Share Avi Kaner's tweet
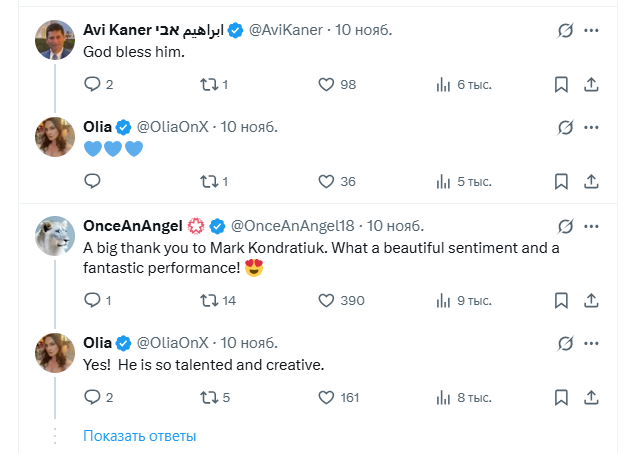The height and width of the screenshot is (453, 633). click(x=591, y=85)
